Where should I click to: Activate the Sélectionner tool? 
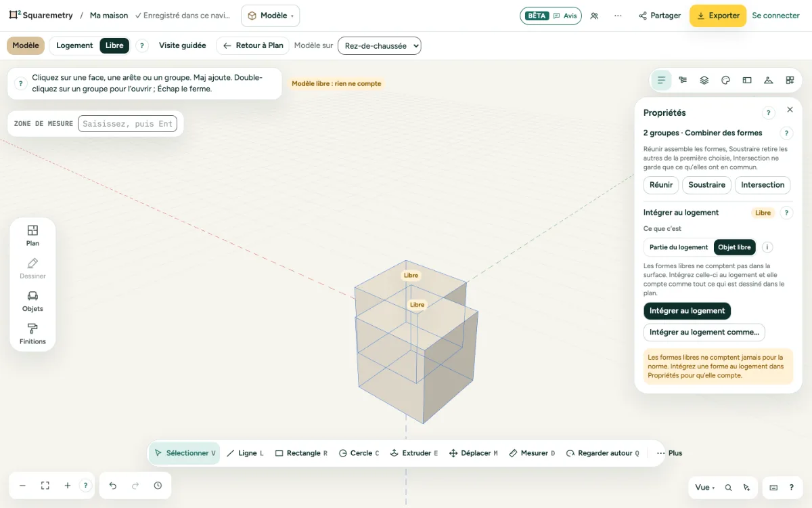[x=185, y=453]
